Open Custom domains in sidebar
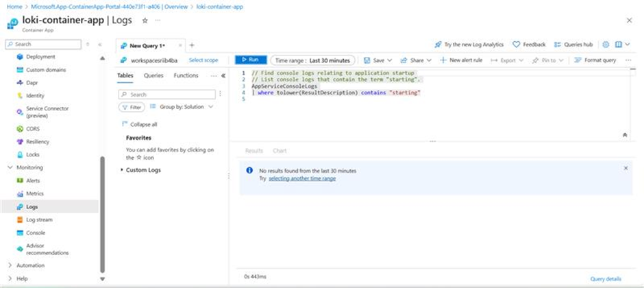This screenshot has height=288, width=644. click(x=46, y=70)
